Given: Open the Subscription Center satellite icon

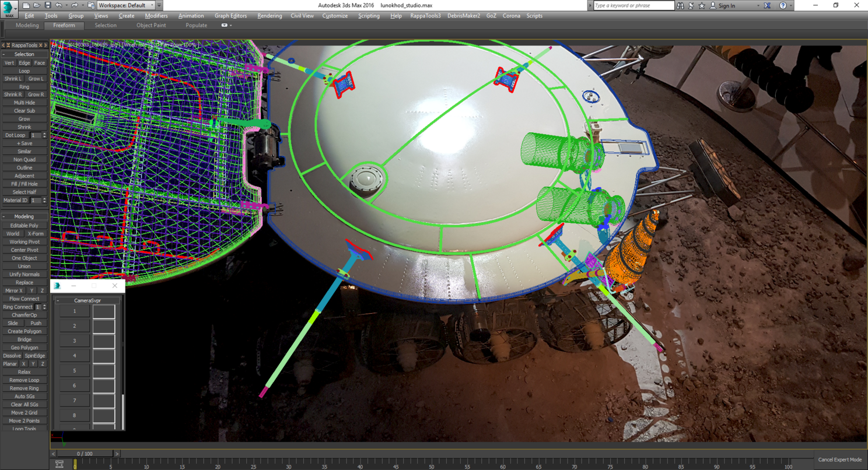Looking at the screenshot, I should 691,5.
